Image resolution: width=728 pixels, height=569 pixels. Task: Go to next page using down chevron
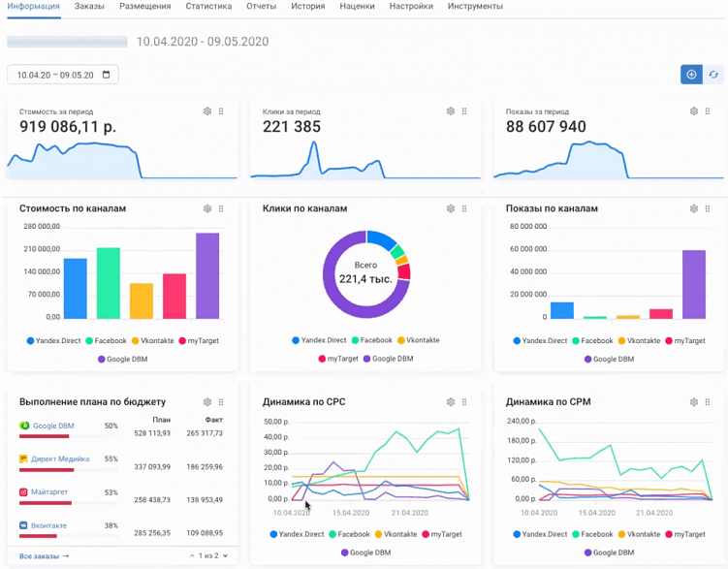point(226,555)
